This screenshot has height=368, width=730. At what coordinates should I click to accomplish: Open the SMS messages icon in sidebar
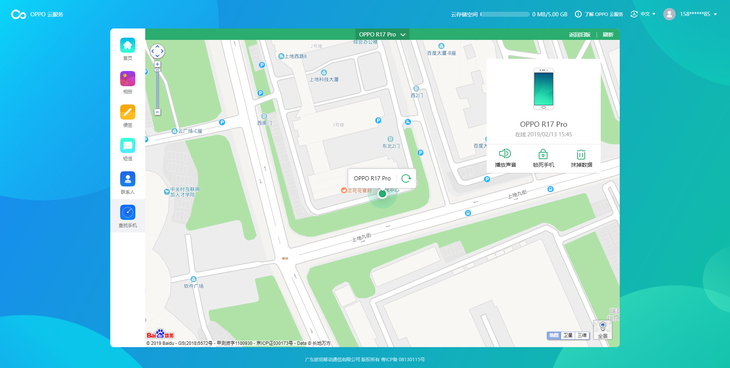point(128,146)
